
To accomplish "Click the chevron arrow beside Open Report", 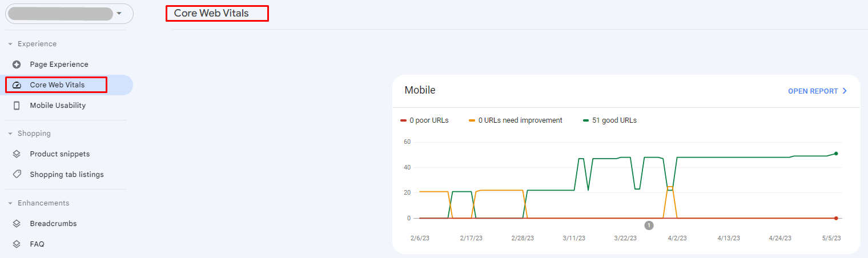I will pos(845,91).
